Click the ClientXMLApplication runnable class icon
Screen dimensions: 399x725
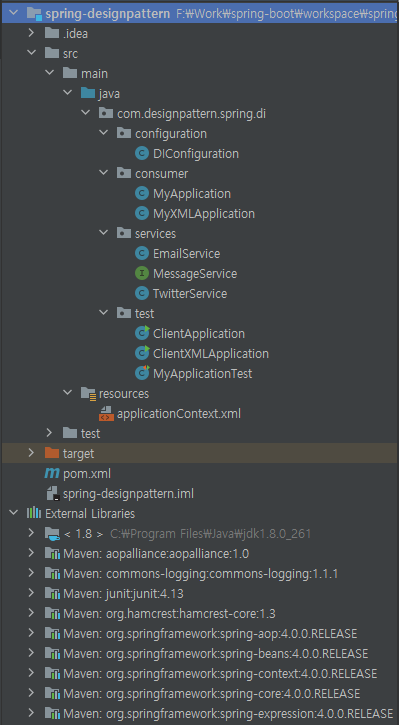coord(142,353)
